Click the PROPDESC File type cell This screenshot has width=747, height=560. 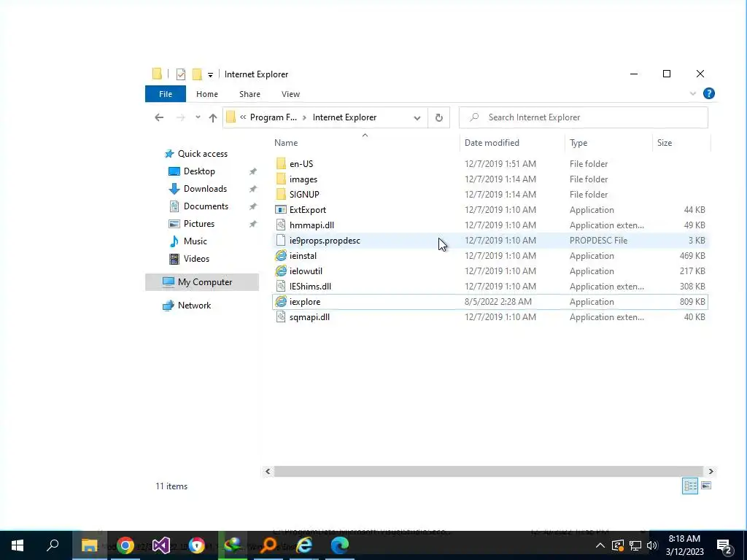point(598,241)
